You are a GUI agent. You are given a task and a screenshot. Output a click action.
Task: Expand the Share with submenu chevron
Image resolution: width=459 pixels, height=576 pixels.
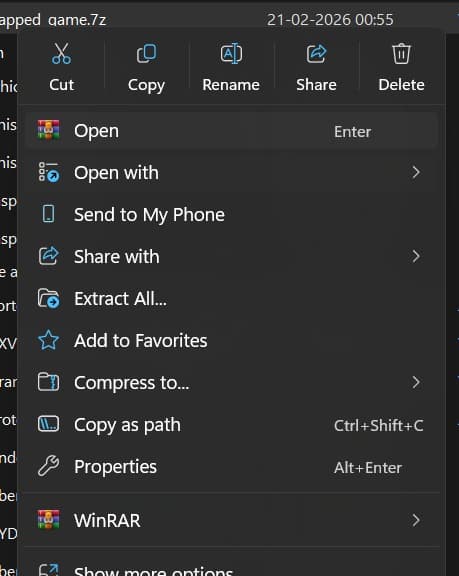pos(416,256)
